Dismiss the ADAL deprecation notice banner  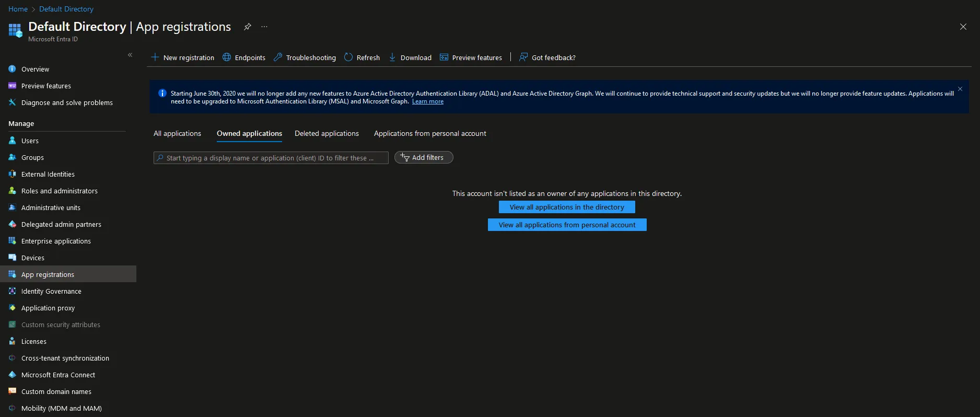click(960, 89)
